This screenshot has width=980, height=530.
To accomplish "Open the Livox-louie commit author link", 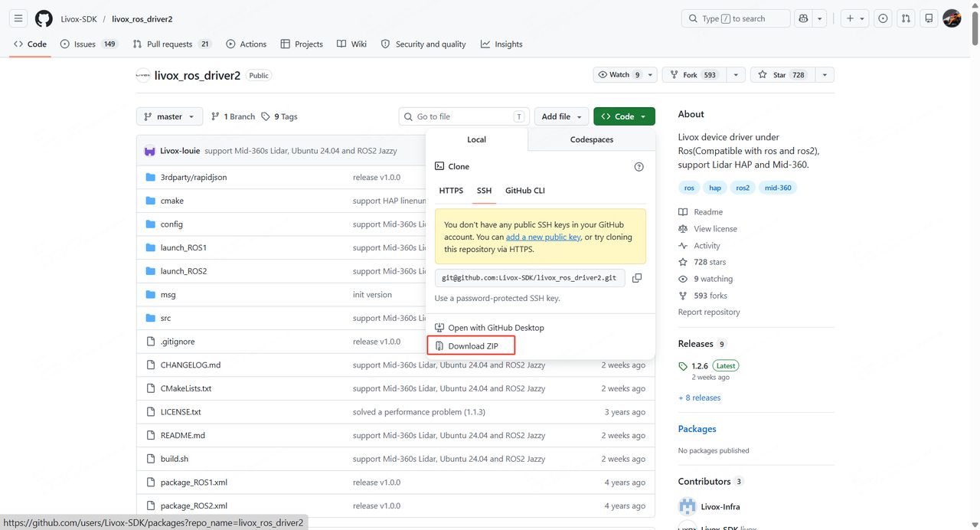I will tap(180, 151).
